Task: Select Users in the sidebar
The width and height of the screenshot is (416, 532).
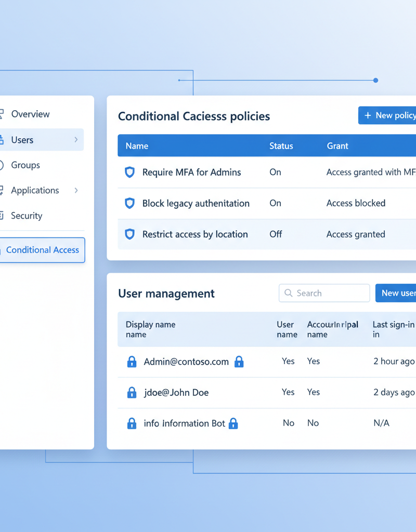Action: click(x=41, y=139)
